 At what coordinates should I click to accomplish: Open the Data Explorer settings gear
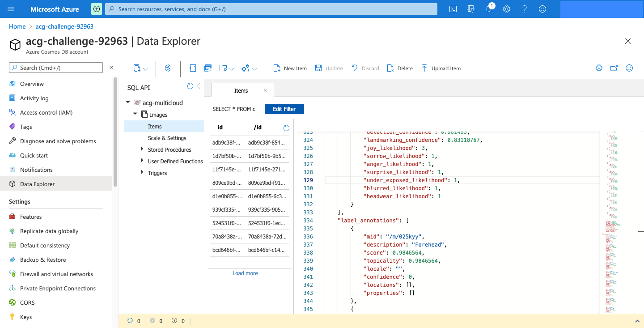pyautogui.click(x=599, y=68)
